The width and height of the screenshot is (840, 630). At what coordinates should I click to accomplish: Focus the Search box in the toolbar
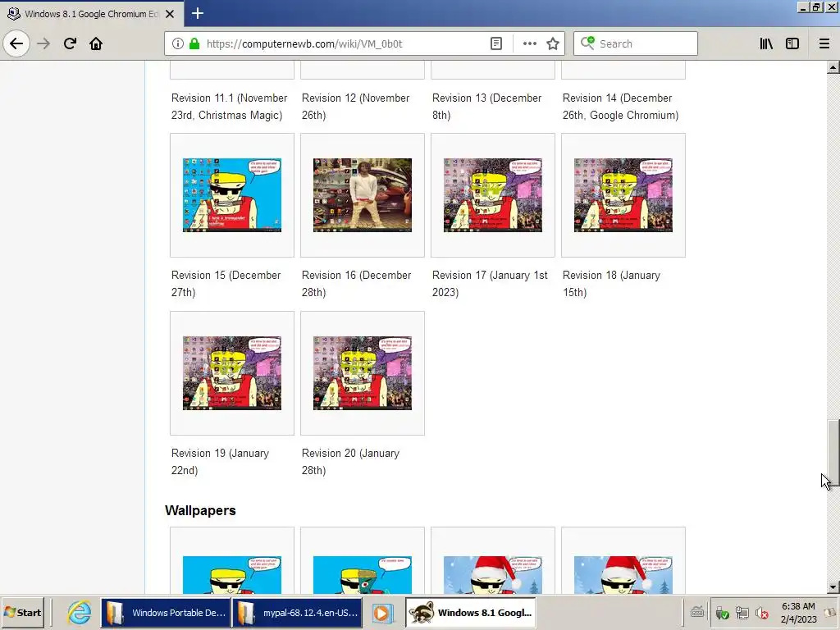pyautogui.click(x=636, y=43)
